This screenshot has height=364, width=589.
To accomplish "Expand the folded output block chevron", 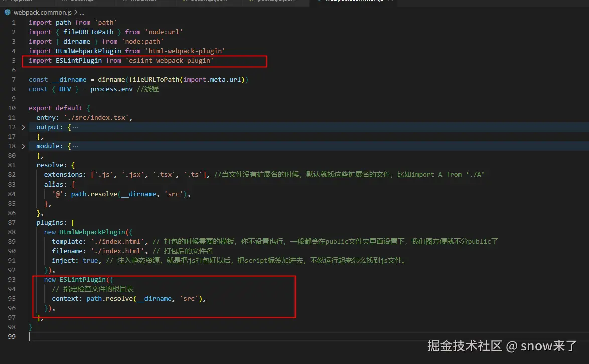I will click(23, 127).
